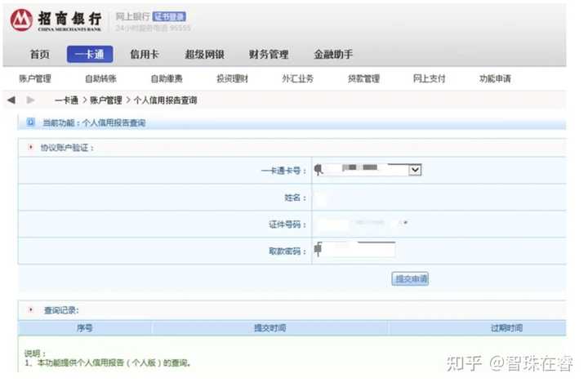Click the 当前功能 info icon

(x=30, y=122)
